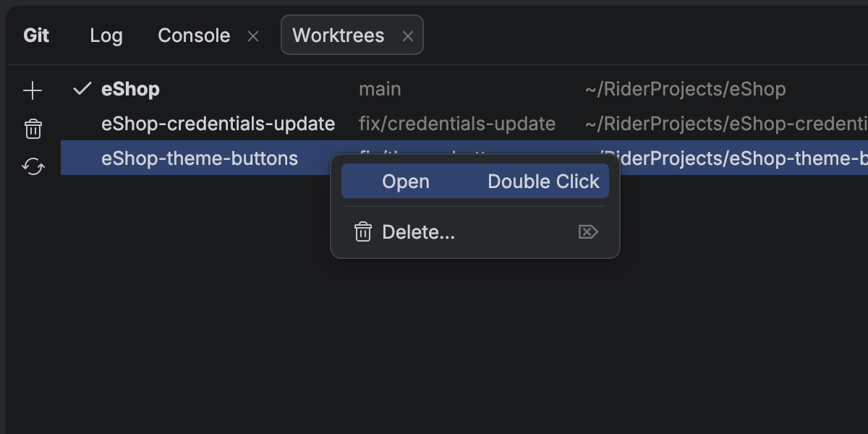Click the checkmark next to eShop
868x434 pixels.
click(82, 89)
